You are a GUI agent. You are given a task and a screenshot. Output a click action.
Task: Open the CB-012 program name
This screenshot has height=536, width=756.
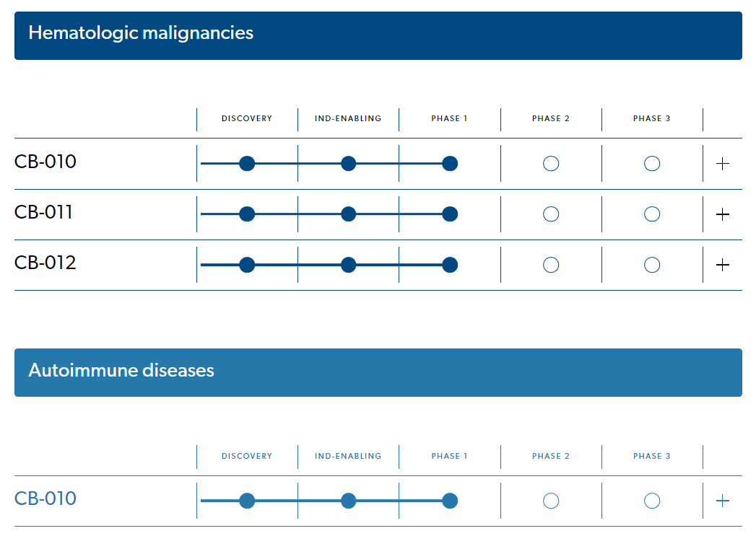click(x=45, y=263)
